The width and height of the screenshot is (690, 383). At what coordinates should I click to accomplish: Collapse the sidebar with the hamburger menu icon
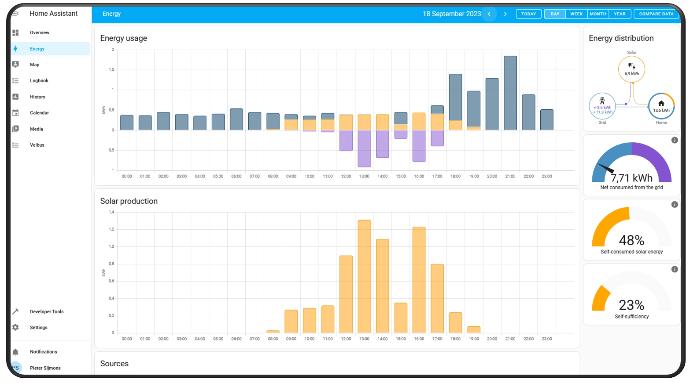click(x=15, y=14)
